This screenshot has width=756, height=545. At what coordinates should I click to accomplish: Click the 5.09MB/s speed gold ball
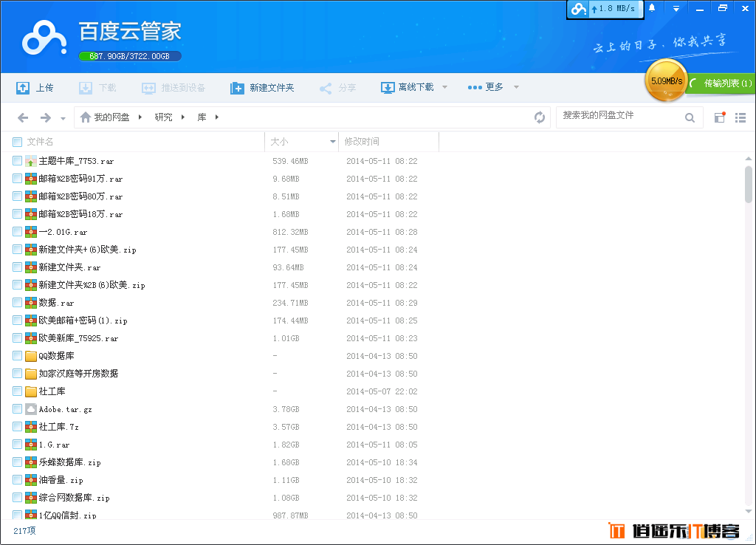(x=667, y=80)
